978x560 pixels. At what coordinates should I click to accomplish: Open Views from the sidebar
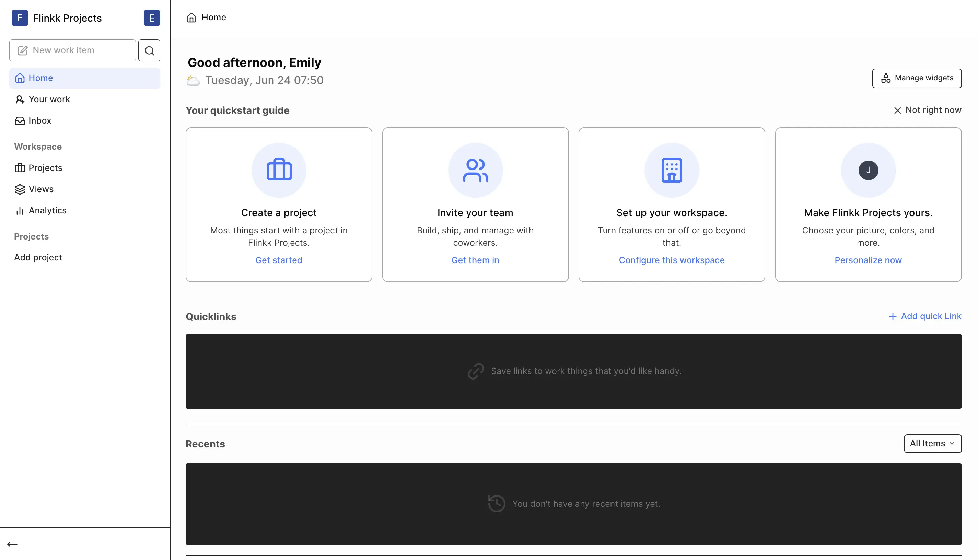coord(41,189)
